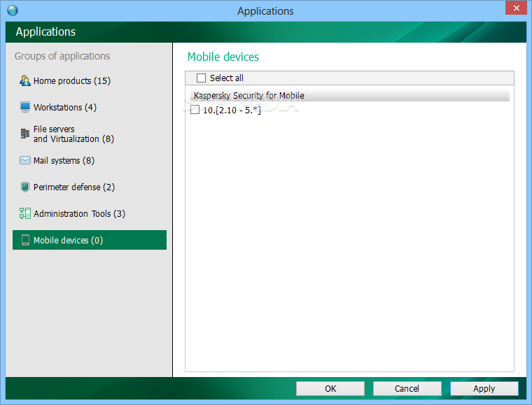Select Mobile devices (0) group

tap(90, 240)
